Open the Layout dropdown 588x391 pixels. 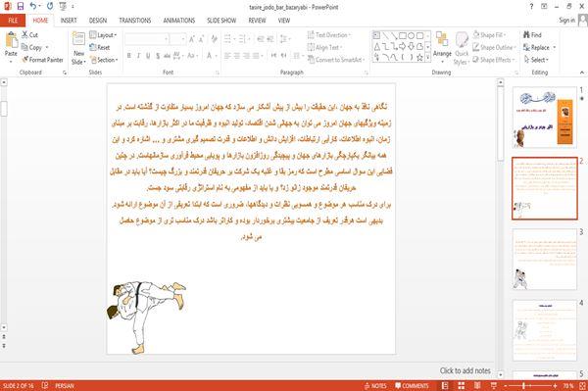point(103,35)
